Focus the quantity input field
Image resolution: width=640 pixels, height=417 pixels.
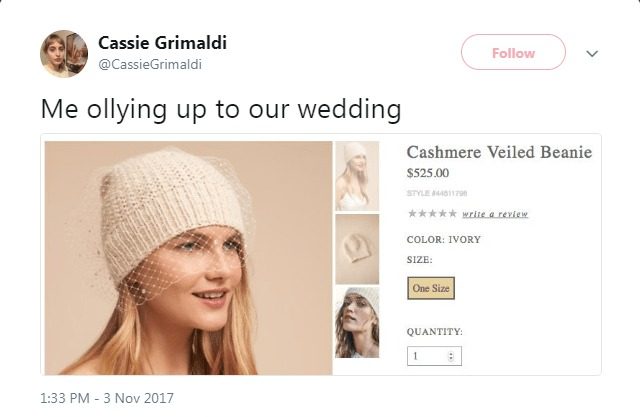pyautogui.click(x=434, y=356)
